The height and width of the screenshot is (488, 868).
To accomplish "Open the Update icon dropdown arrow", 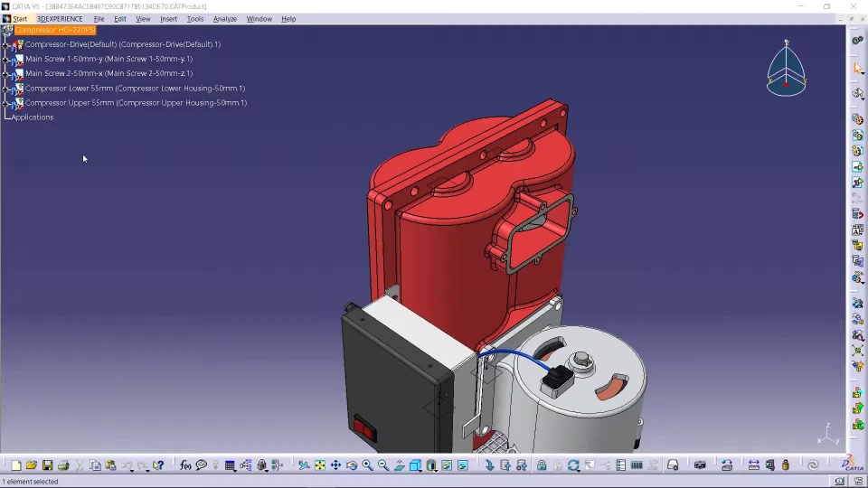I will (579, 470).
